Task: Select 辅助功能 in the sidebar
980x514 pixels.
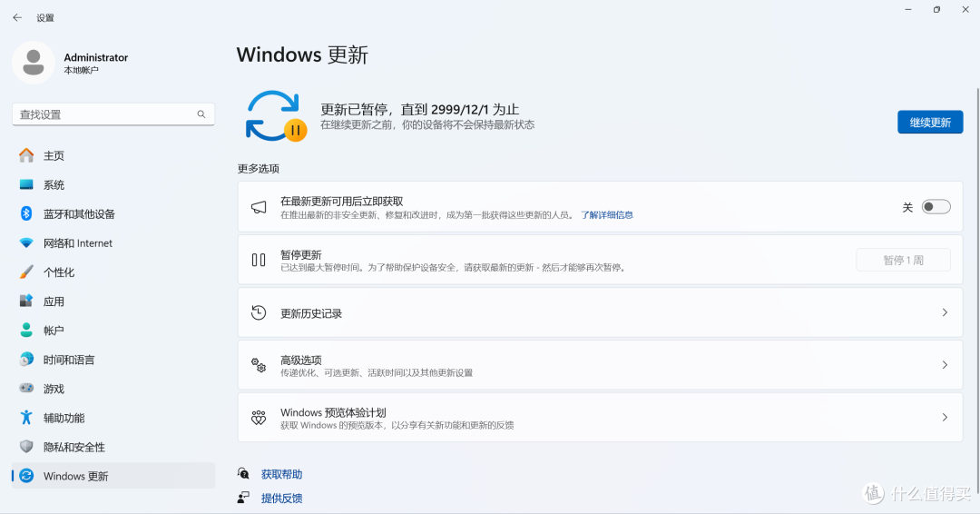Action: coord(113,418)
